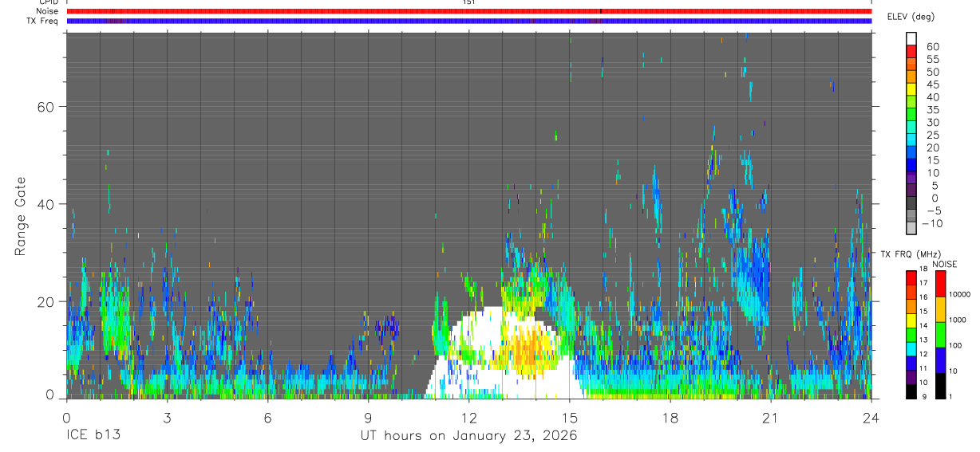The width and height of the screenshot is (980, 452).
Task: Click the 3 tick on UT hours axis
Action: pos(168,417)
